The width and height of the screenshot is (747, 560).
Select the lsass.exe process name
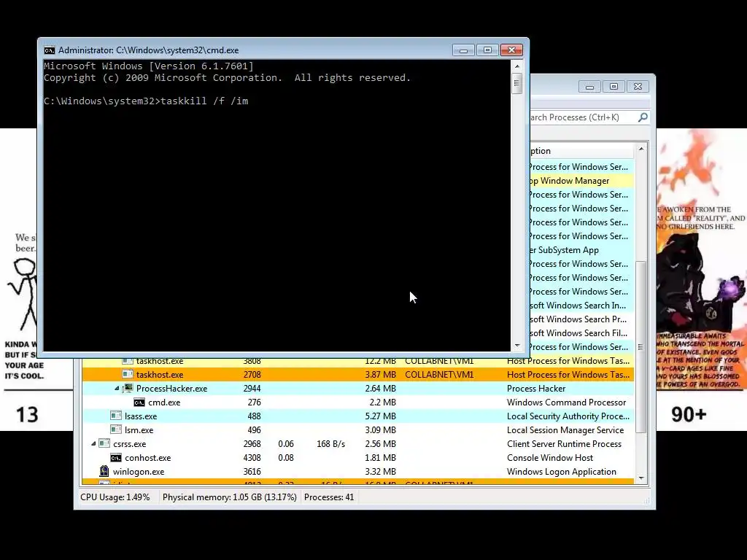[x=141, y=416]
